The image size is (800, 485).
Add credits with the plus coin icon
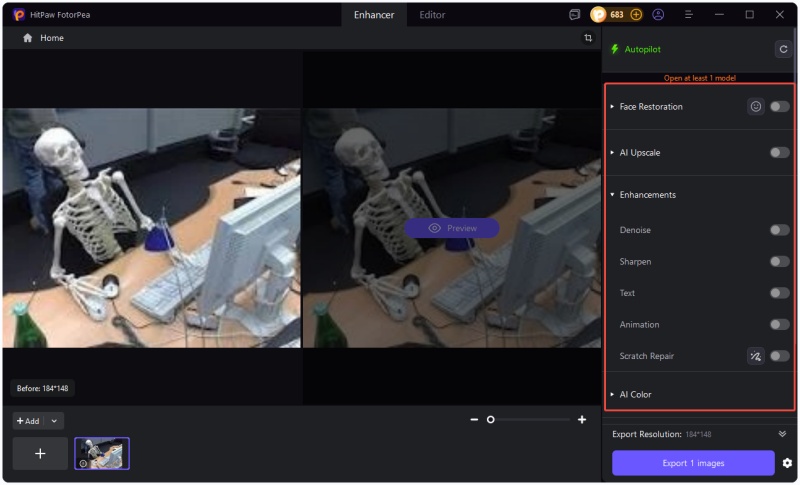click(x=636, y=15)
